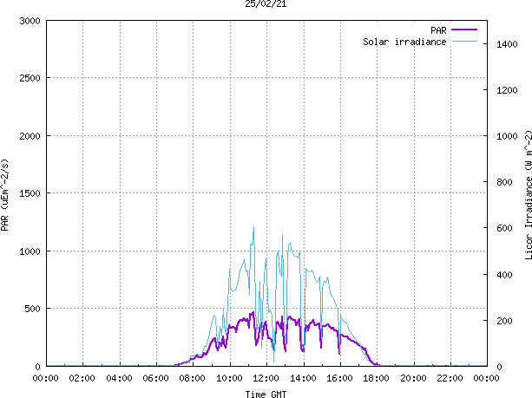The image size is (532, 398).
Task: Click the 1400 irradiance axis value
Action: click(507, 44)
